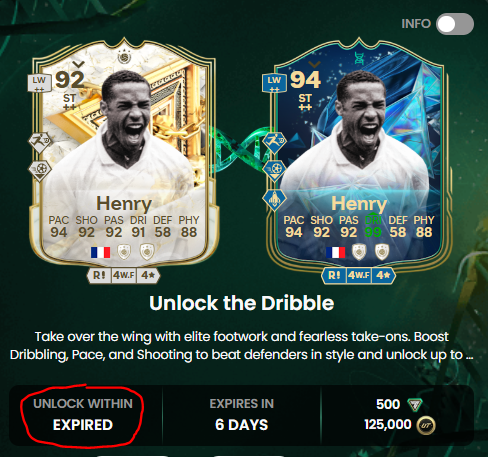
Task: Click the chevron above the 94 rating
Action: point(314,64)
